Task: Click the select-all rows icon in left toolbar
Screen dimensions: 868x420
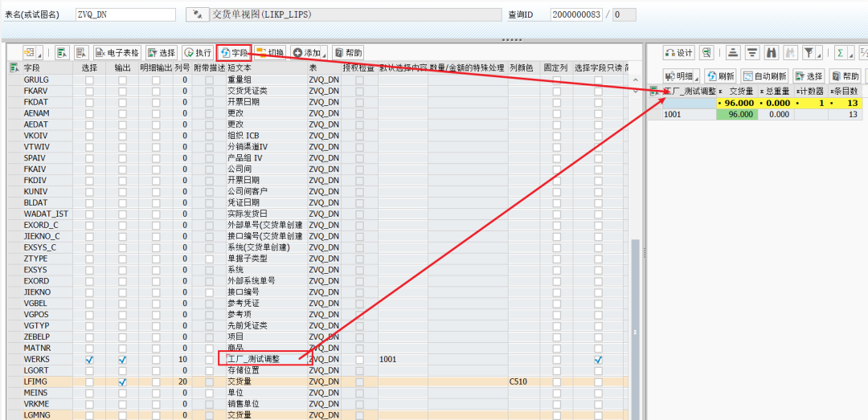Action: click(x=61, y=53)
